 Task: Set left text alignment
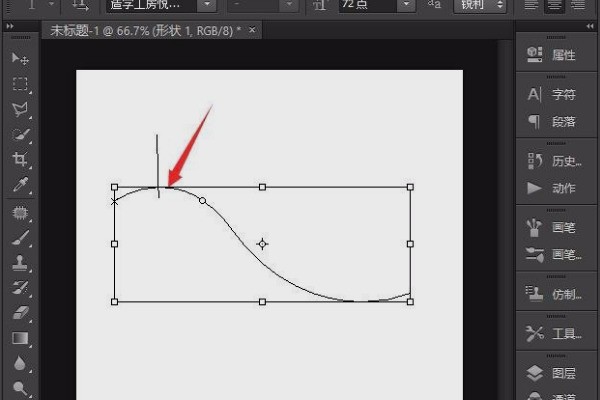(x=531, y=5)
